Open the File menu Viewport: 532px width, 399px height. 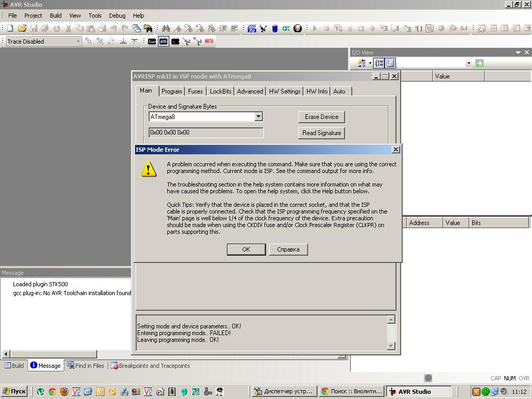click(x=12, y=16)
